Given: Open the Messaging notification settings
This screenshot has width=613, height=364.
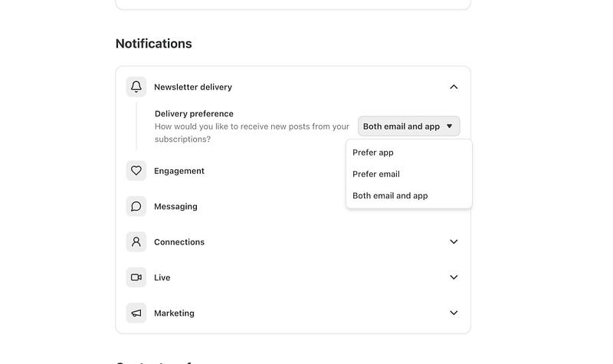Looking at the screenshot, I should click(x=175, y=206).
